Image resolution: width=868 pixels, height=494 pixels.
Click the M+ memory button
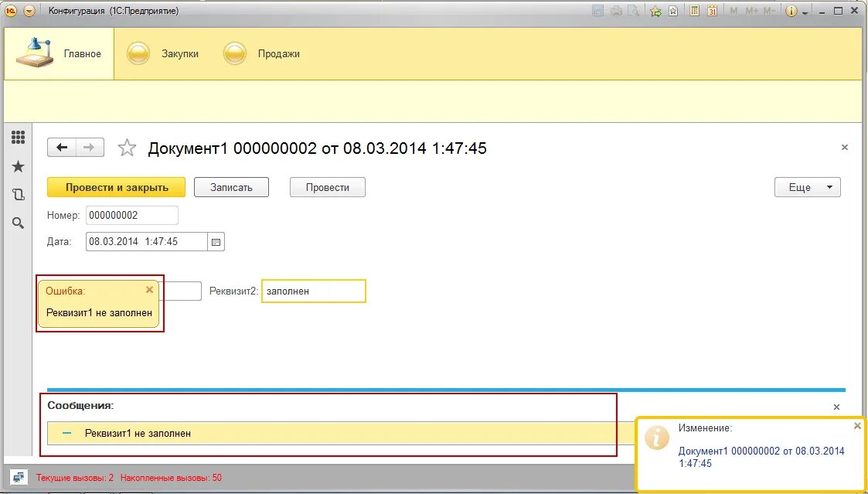751,11
